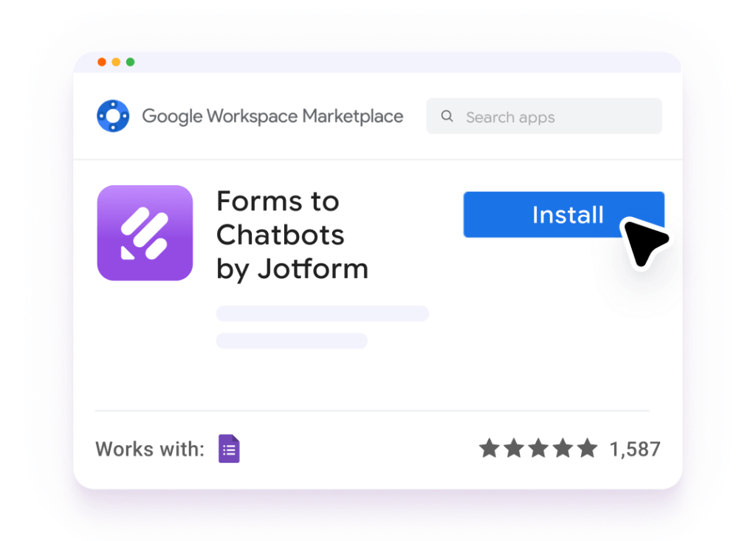Screen dimensions: 756x541
Task: Click the second star in the rating
Action: click(515, 447)
